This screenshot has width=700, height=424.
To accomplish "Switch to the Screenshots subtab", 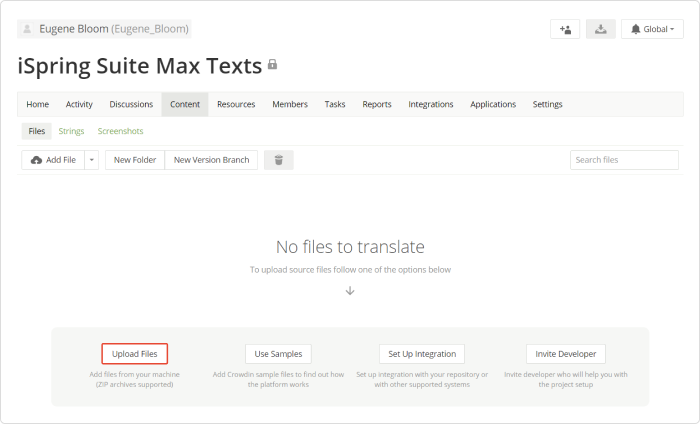I will tap(121, 131).
